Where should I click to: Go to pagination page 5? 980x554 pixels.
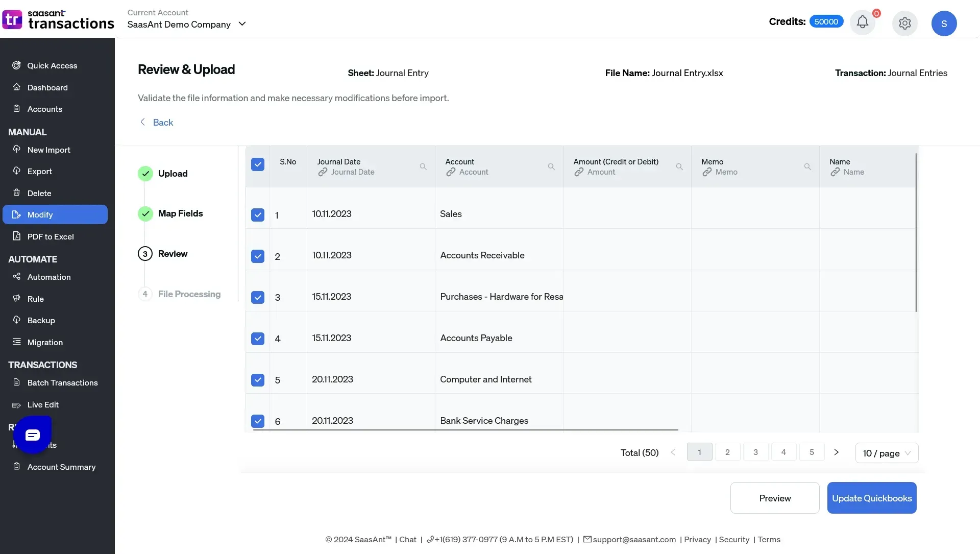812,452
